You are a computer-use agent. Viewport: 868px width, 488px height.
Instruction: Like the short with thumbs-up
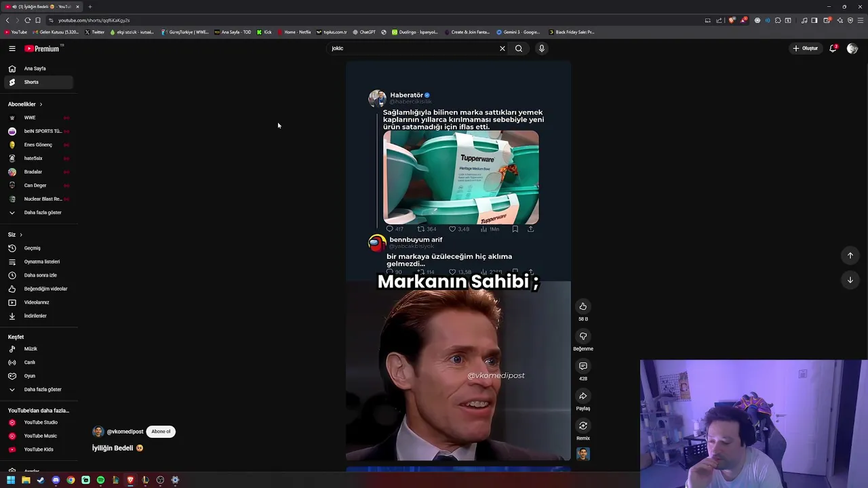[x=583, y=306]
